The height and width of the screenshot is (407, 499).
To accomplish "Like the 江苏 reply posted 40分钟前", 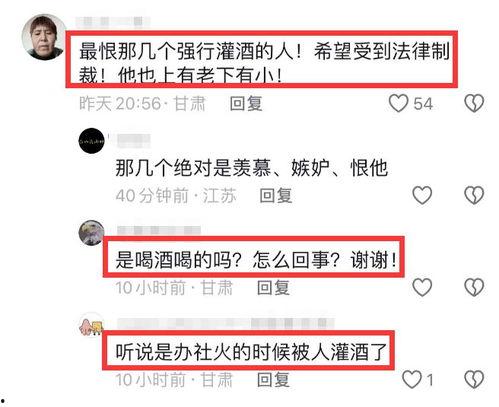I will (x=422, y=195).
